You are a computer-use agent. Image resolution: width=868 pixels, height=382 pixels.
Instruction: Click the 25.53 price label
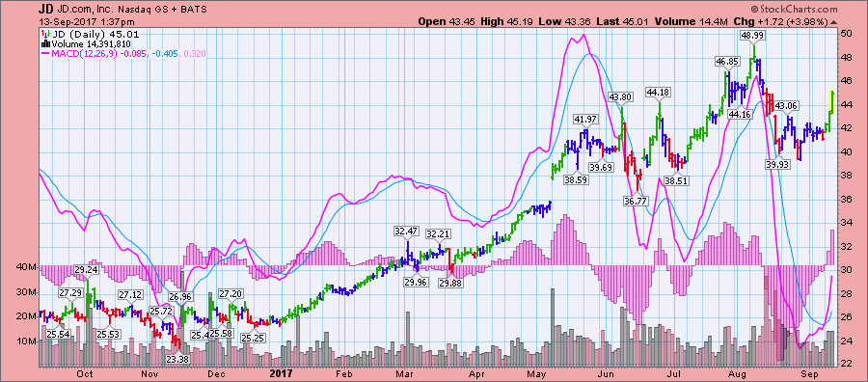point(107,335)
